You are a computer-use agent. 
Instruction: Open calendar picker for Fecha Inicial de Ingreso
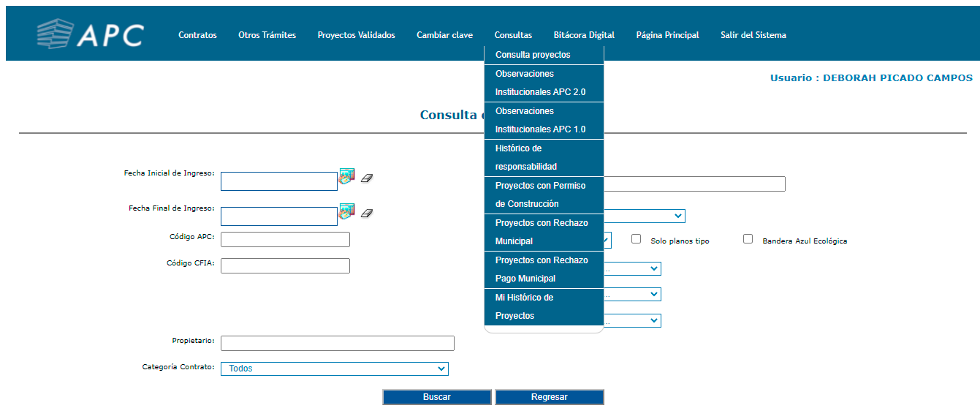(x=346, y=176)
